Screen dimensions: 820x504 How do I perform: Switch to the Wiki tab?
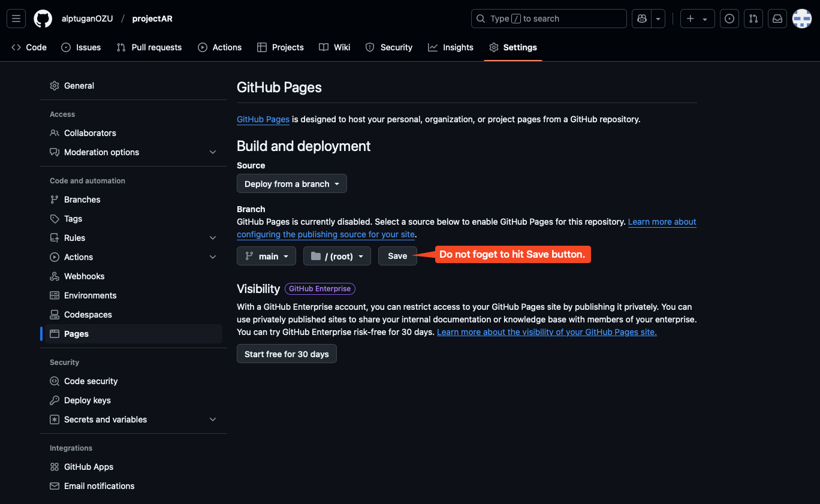pyautogui.click(x=334, y=47)
